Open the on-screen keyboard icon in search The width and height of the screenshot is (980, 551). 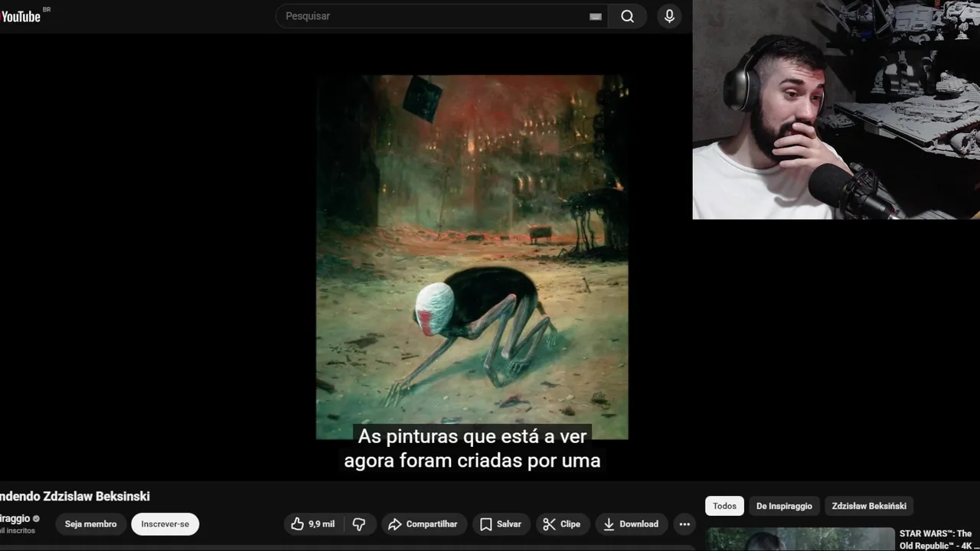point(596,16)
